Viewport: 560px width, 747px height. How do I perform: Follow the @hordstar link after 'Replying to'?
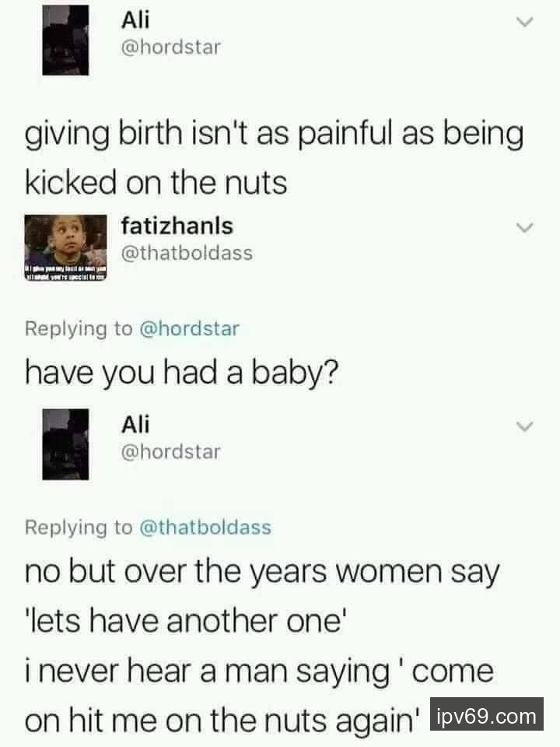[189, 328]
